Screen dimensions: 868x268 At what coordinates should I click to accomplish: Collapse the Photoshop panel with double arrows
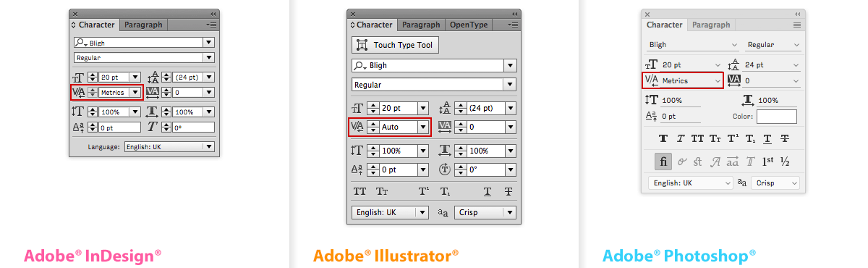pyautogui.click(x=798, y=13)
